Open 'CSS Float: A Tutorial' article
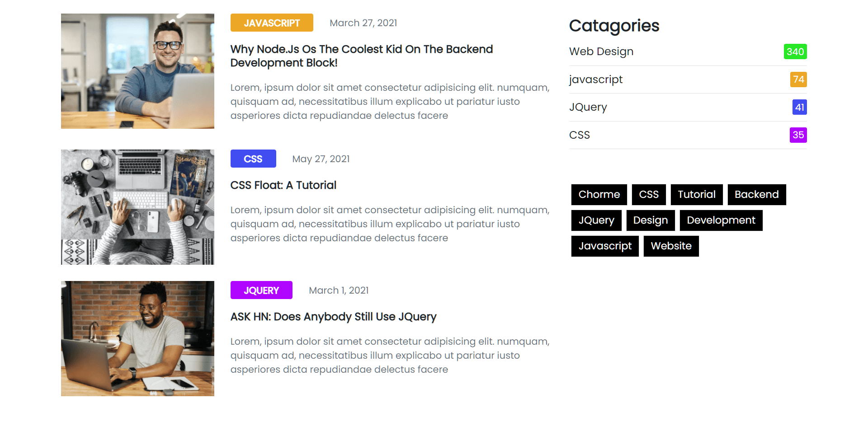868x426 pixels. tap(283, 185)
